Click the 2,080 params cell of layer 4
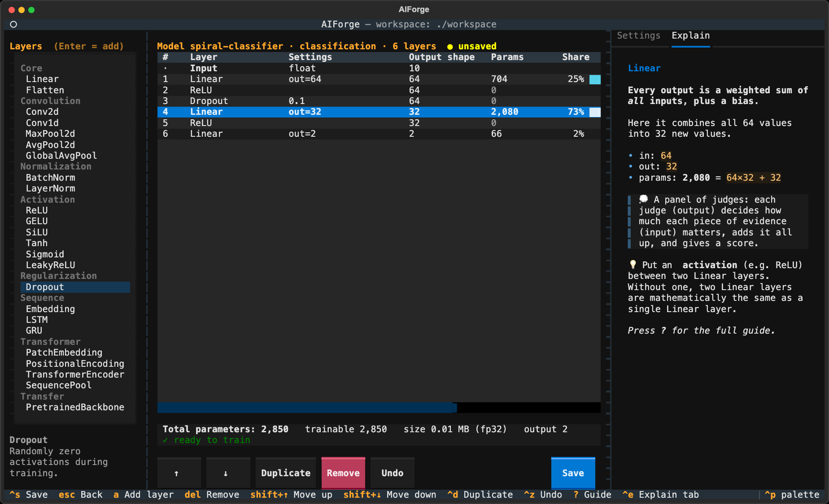The image size is (829, 504). click(505, 112)
